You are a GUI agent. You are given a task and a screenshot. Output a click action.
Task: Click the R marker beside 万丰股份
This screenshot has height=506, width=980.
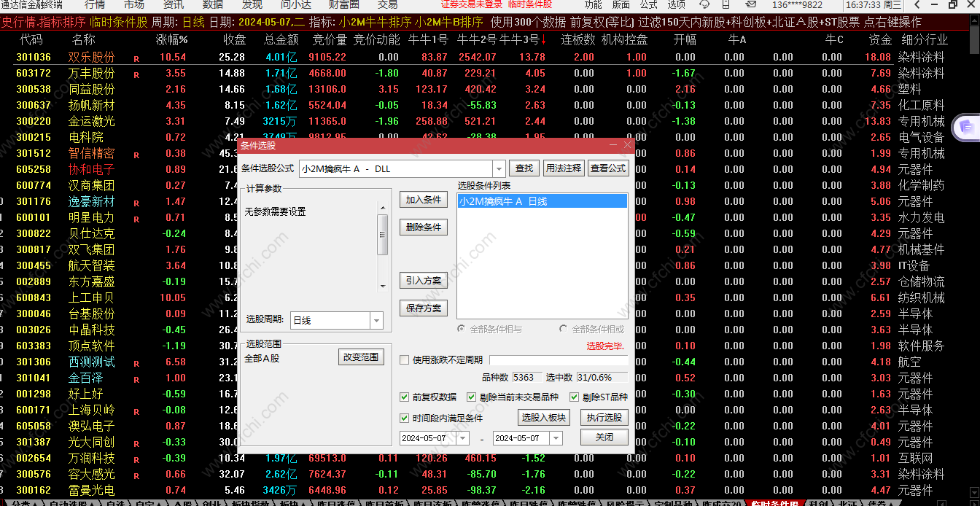tap(136, 74)
